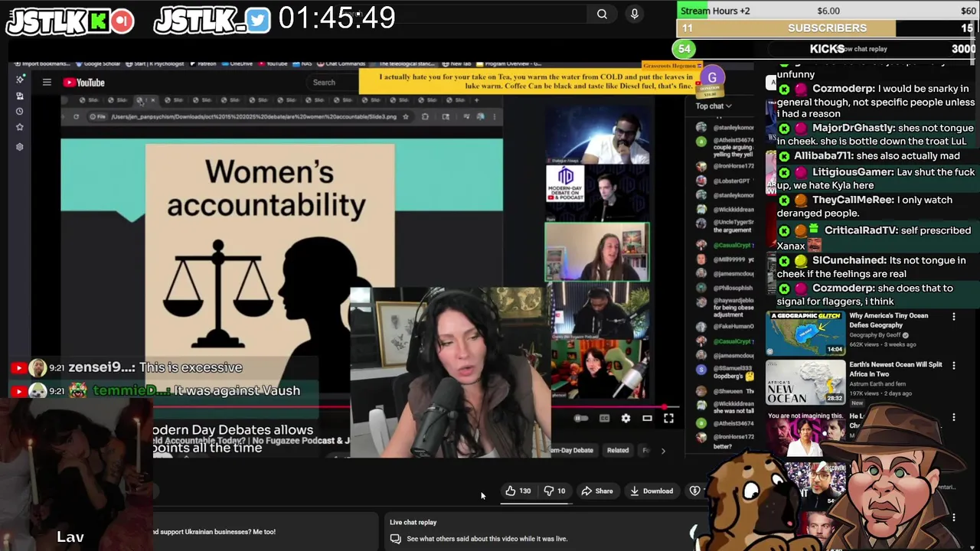This screenshot has height=551, width=980.
Task: Click the inner browser address bar URL
Action: (253, 116)
